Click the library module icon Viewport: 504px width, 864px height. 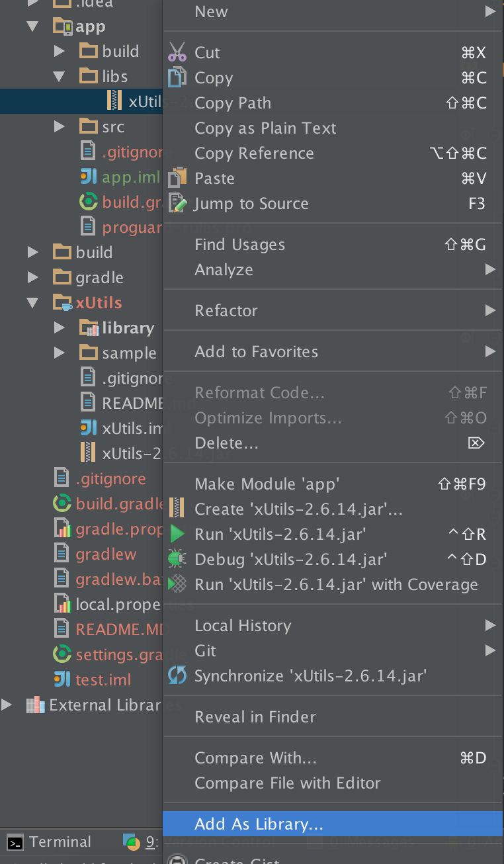tap(89, 327)
